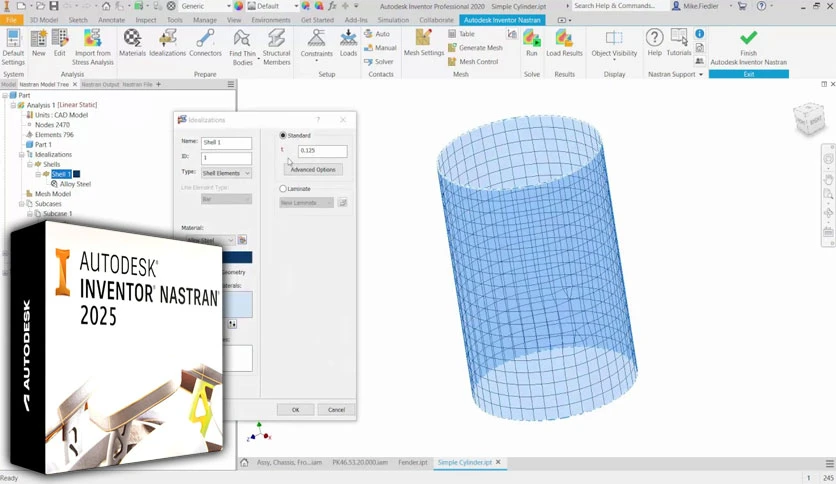Create a New analysis
This screenshot has height=484, width=836.
point(38,43)
